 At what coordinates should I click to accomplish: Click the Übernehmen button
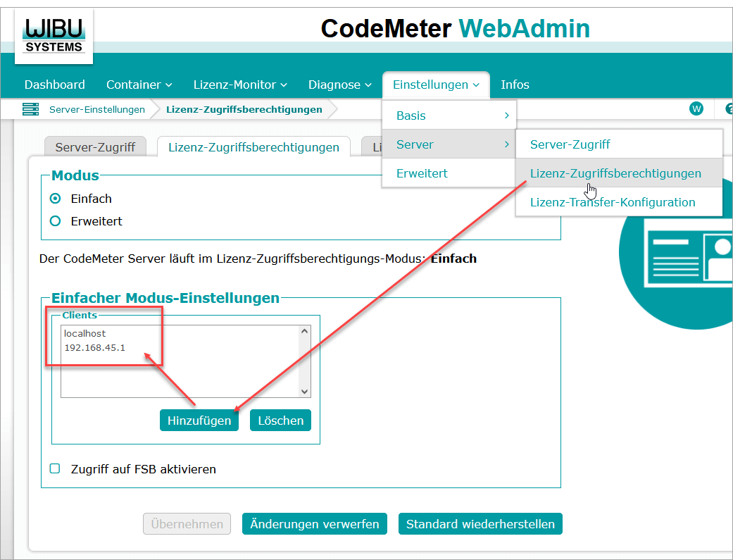pos(187,524)
